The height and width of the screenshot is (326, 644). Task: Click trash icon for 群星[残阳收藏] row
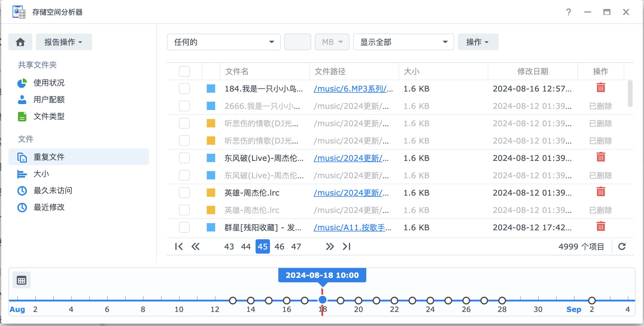pyautogui.click(x=601, y=226)
